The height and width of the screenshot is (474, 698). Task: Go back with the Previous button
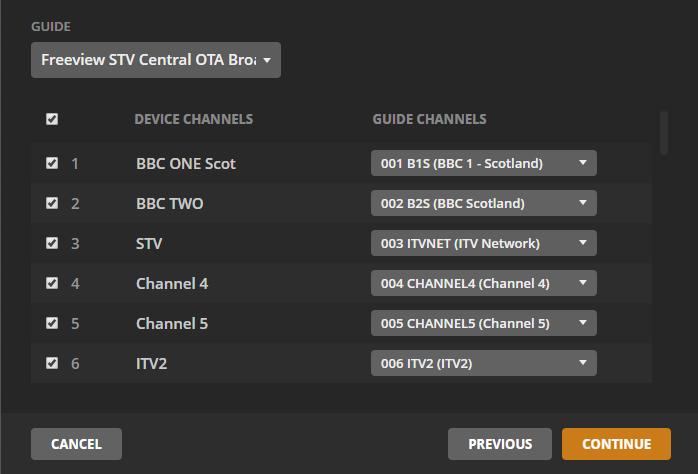[500, 444]
